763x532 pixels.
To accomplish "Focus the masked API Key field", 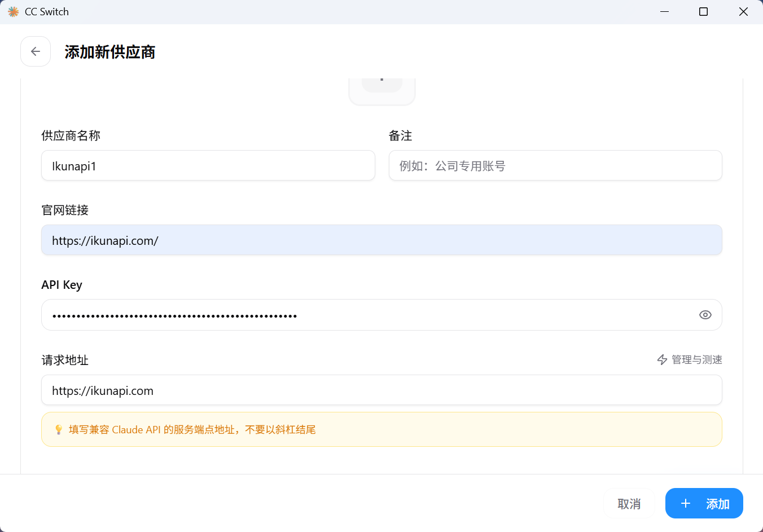I will pyautogui.click(x=381, y=315).
